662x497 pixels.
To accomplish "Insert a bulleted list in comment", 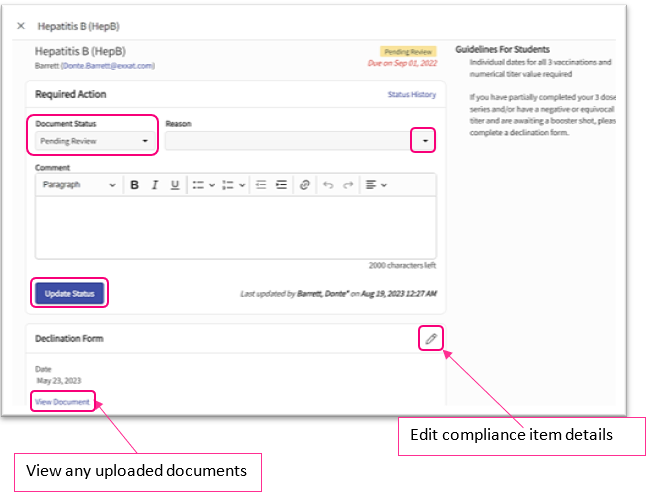I will 198,185.
